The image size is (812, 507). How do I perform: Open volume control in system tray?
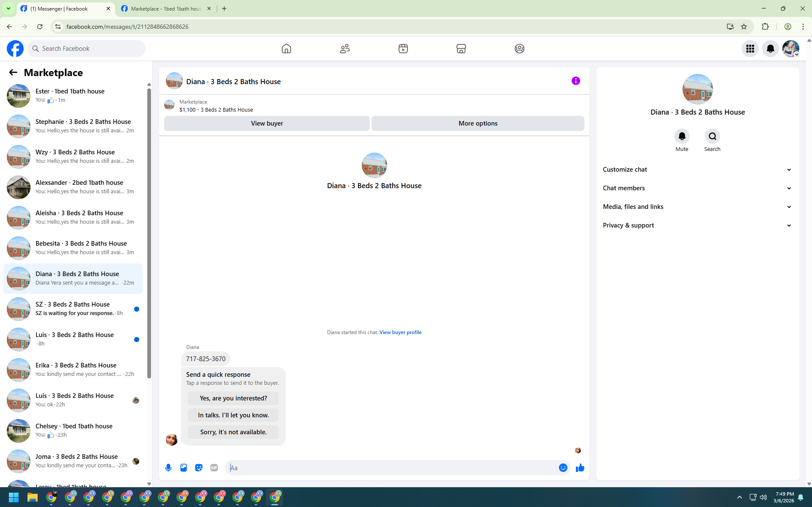(x=763, y=497)
